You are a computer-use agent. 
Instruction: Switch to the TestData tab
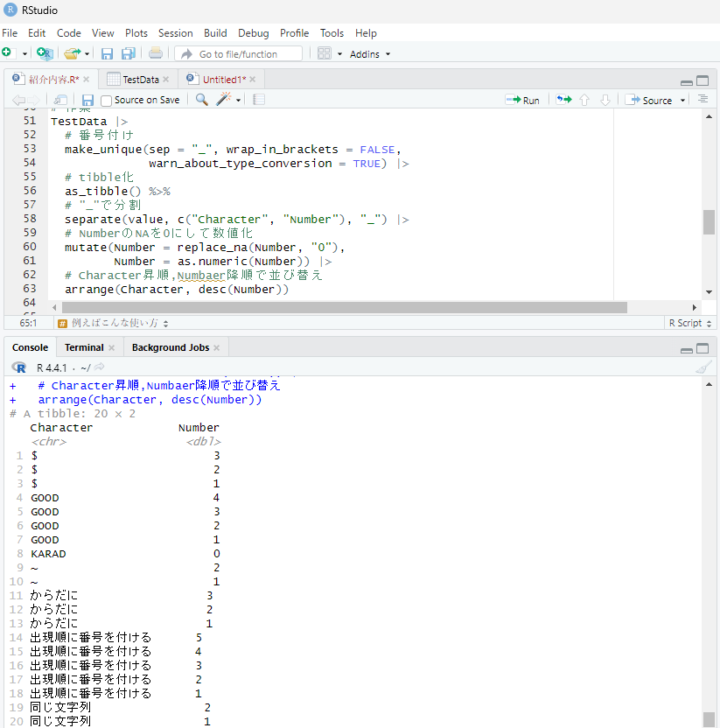click(139, 80)
